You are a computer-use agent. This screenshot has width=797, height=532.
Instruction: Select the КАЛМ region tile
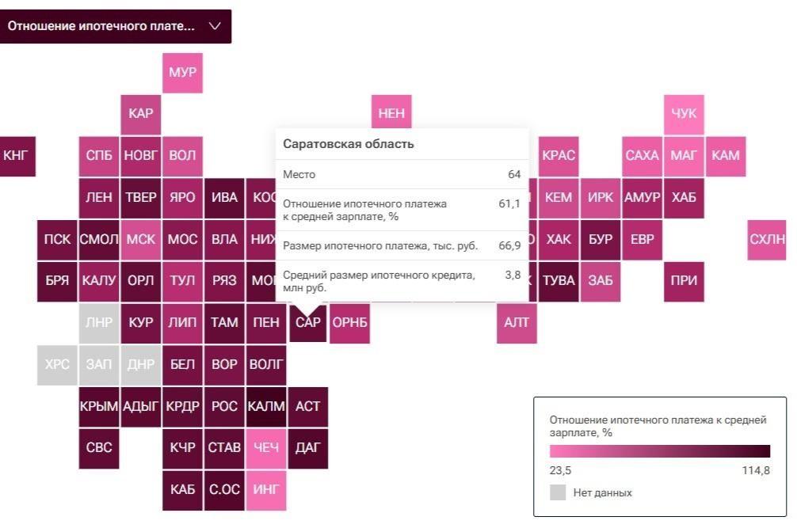[266, 407]
